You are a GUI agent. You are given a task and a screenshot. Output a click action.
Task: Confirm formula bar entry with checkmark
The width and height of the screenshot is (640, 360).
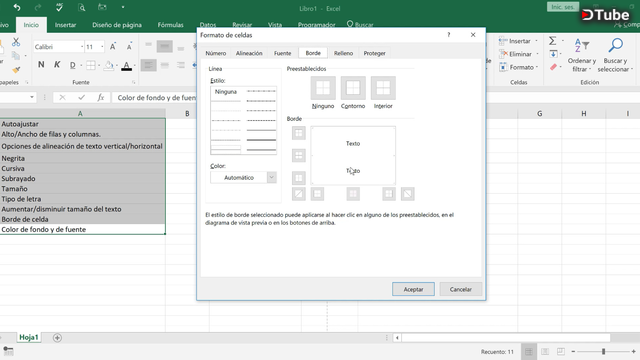coord(82,97)
